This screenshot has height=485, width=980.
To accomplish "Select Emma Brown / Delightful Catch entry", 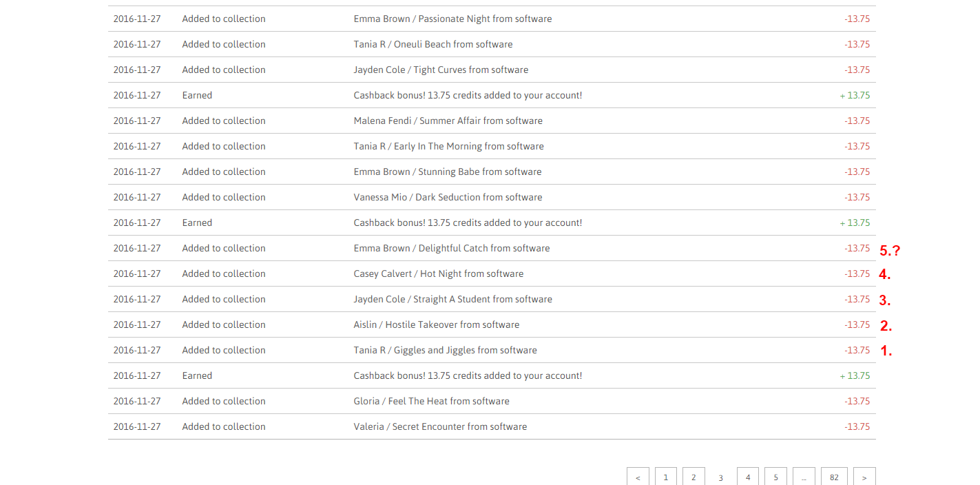I will pyautogui.click(x=452, y=249).
